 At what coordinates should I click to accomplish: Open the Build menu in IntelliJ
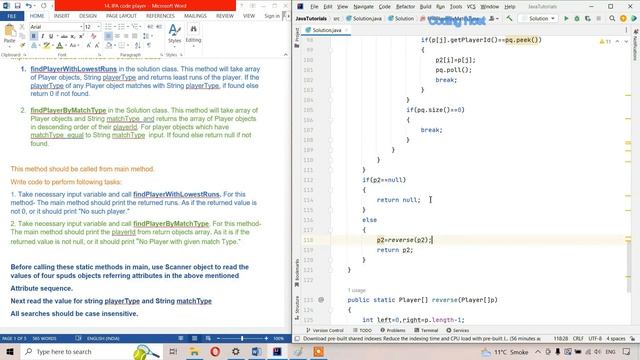425,7
